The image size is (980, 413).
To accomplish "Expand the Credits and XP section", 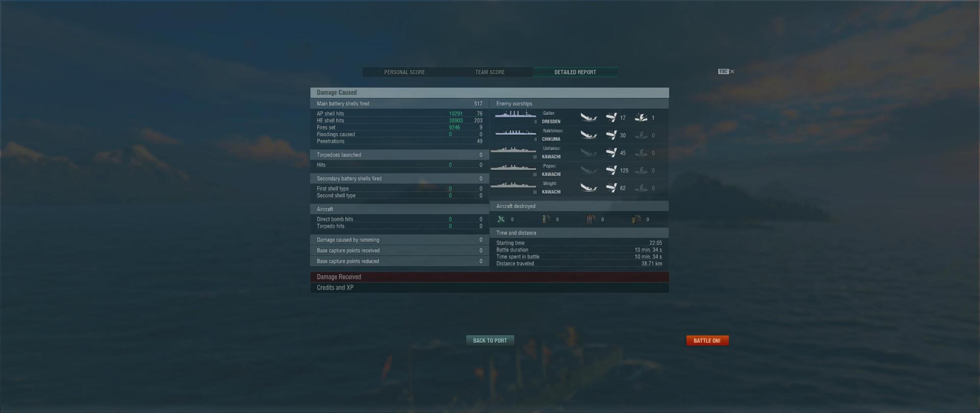I will 489,288.
